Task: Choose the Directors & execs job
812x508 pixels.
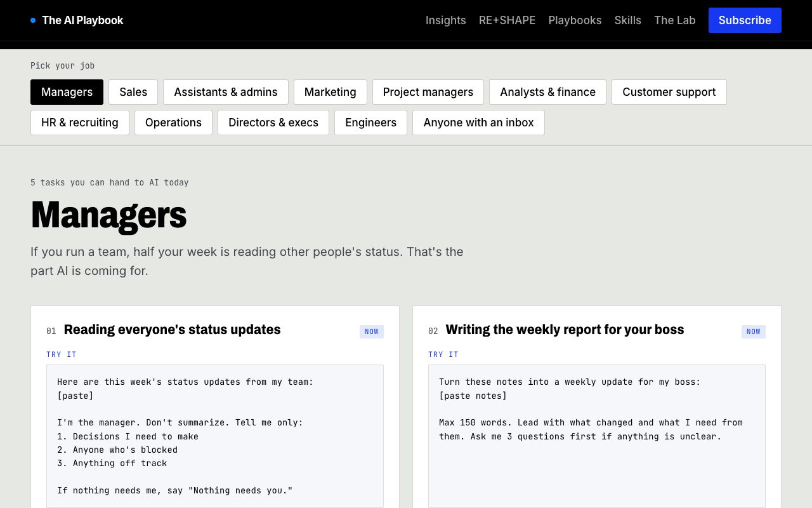Action: pos(273,123)
